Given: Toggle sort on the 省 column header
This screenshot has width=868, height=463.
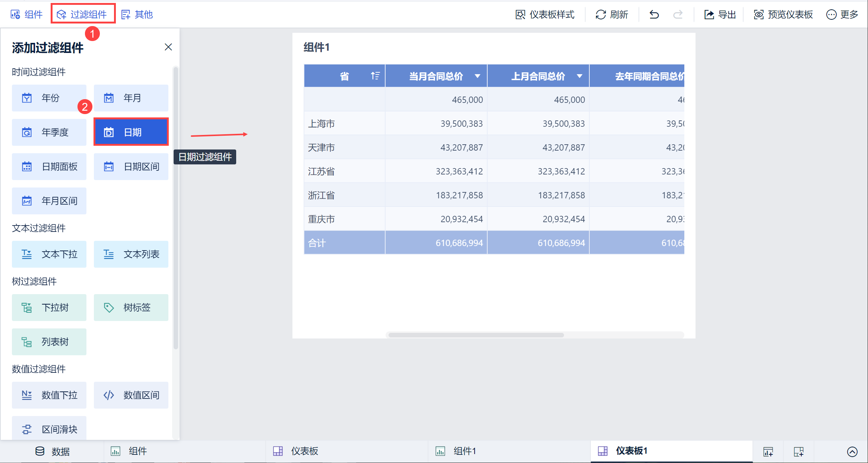Looking at the screenshot, I should click(375, 76).
